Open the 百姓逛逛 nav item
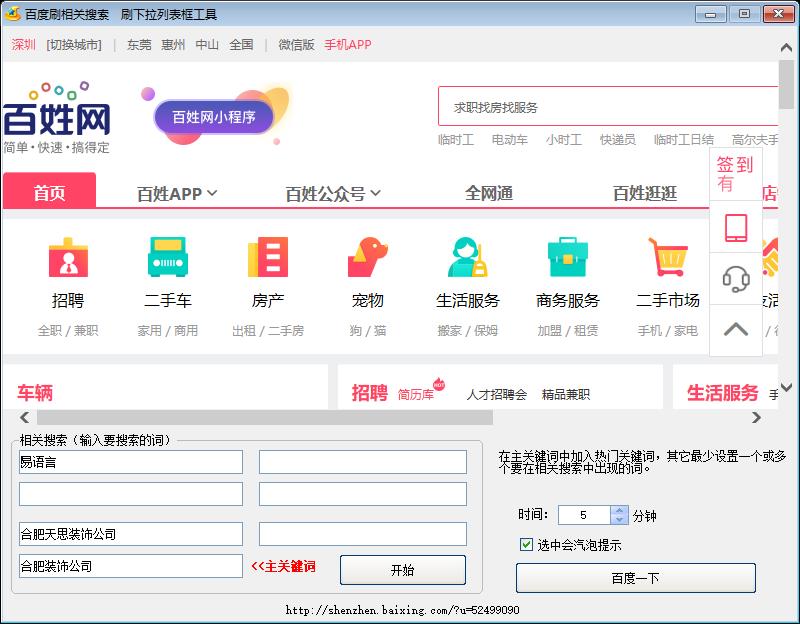 coord(645,194)
